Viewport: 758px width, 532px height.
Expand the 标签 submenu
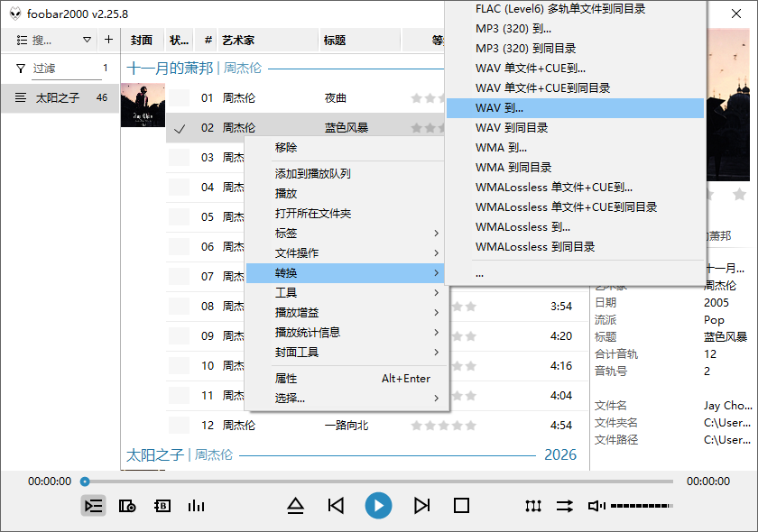346,234
